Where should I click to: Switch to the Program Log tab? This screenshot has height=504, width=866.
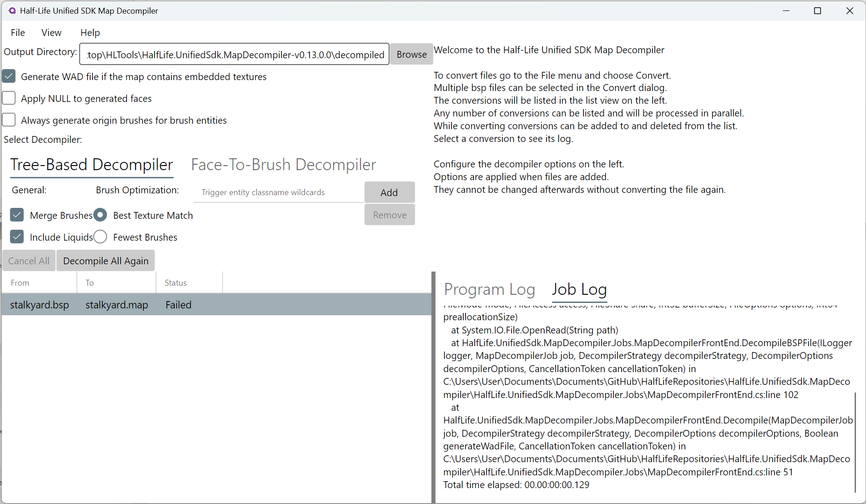(x=489, y=289)
